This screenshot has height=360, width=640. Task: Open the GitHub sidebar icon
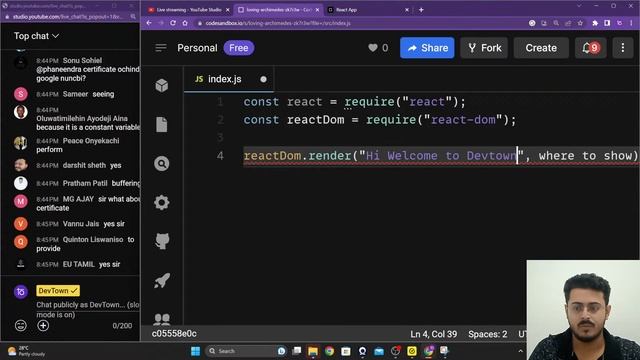coord(162,241)
